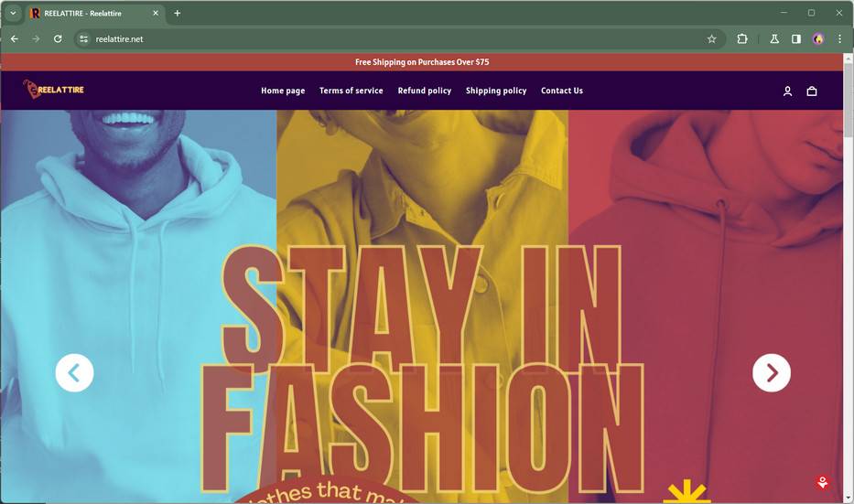Image resolution: width=854 pixels, height=504 pixels.
Task: Open the Contact Us page
Action: click(561, 91)
